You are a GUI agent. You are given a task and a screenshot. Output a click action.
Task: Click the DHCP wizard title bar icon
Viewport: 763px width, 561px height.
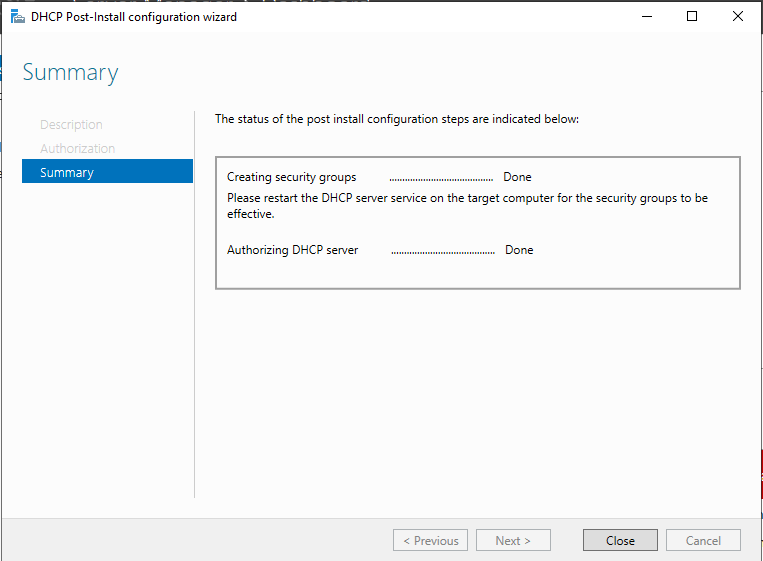(x=18, y=17)
